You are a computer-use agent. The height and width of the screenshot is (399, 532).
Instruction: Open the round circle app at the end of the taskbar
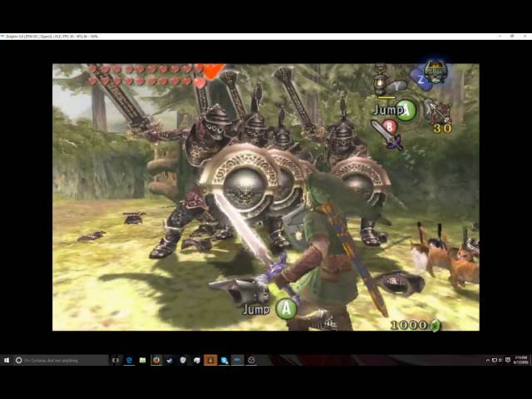pos(251,360)
